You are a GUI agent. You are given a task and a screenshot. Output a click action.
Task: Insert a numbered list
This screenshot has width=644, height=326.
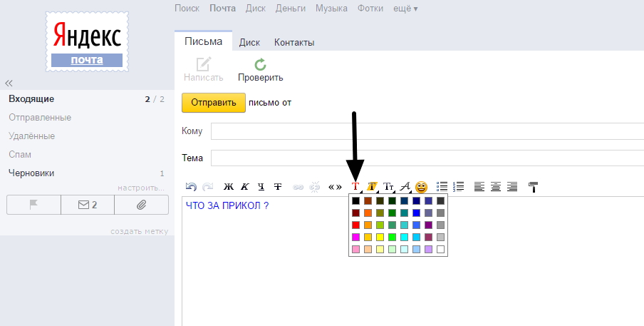(x=459, y=187)
